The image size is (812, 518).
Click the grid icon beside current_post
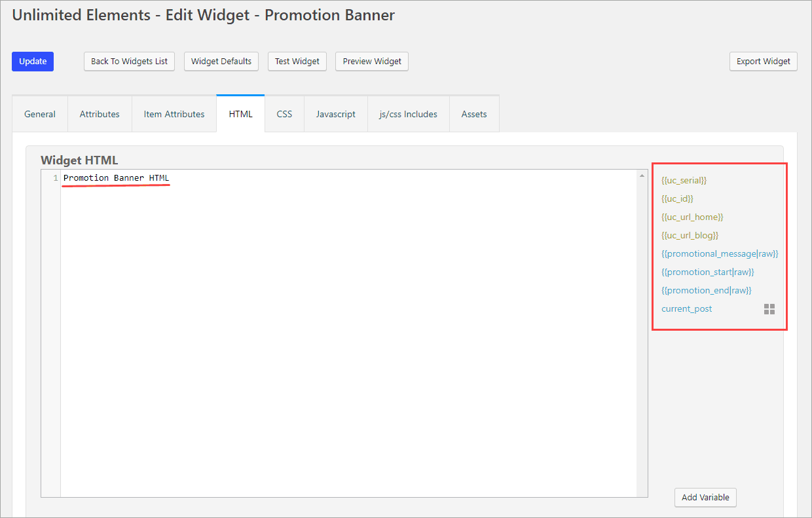click(769, 309)
